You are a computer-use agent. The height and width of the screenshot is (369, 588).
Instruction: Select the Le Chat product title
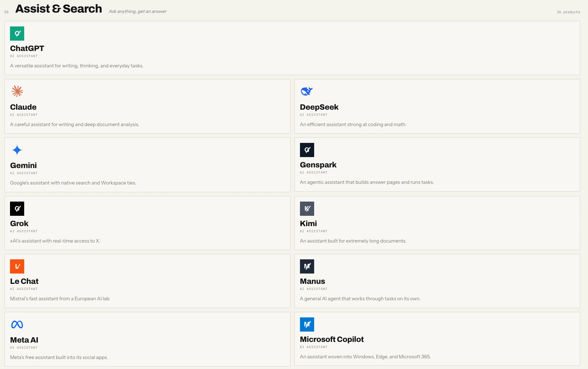click(24, 281)
